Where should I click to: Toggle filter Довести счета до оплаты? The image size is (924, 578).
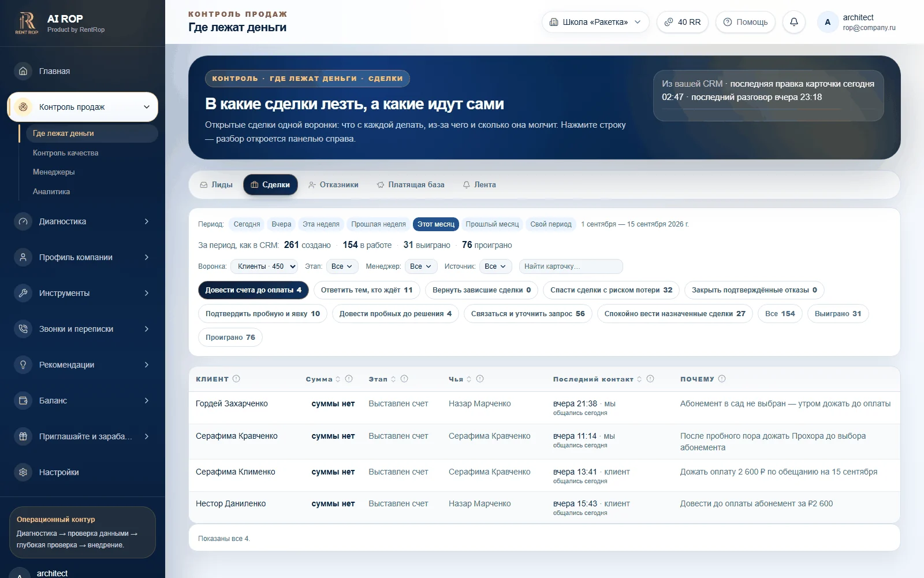coord(254,290)
